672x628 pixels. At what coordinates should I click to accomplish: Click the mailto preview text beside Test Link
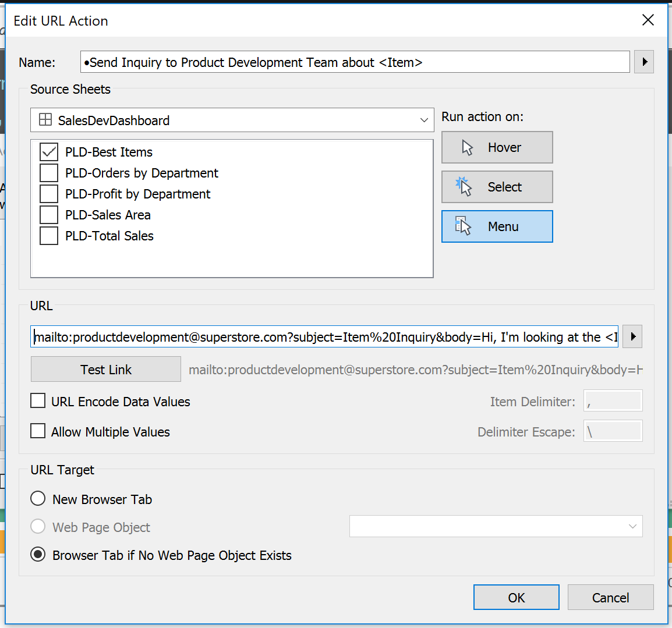click(x=416, y=370)
